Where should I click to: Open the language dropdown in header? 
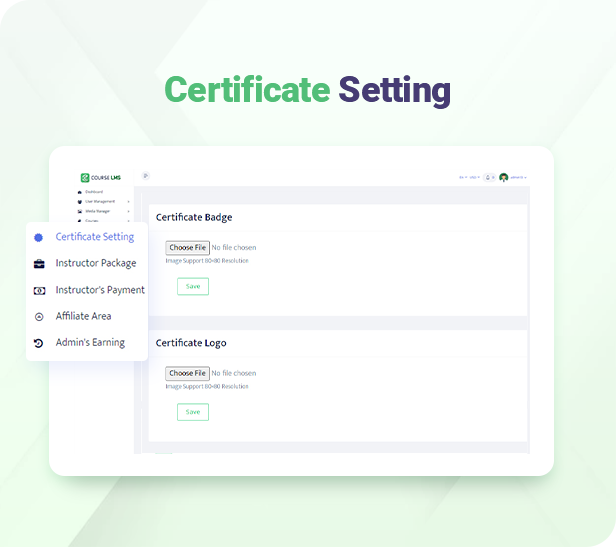click(x=462, y=177)
